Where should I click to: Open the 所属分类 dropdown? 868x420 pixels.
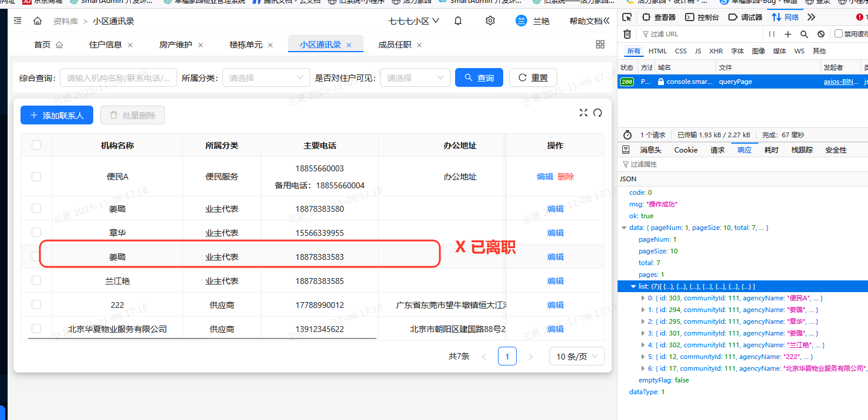(x=266, y=77)
